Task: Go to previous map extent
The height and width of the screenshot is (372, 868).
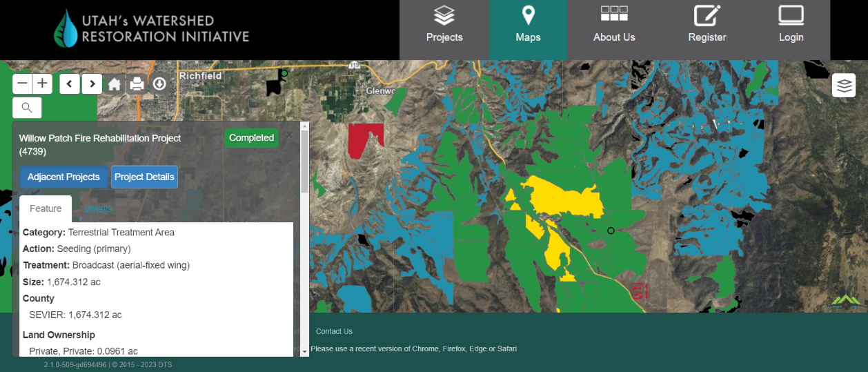Action: 69,84
